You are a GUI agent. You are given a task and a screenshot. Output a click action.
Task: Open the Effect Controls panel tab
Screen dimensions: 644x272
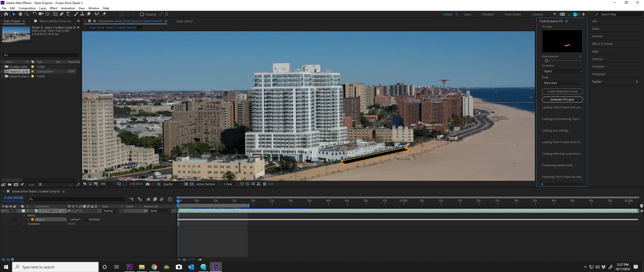point(55,21)
